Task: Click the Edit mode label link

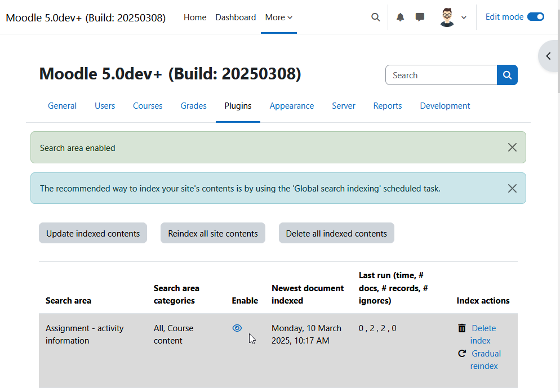Action: click(504, 17)
